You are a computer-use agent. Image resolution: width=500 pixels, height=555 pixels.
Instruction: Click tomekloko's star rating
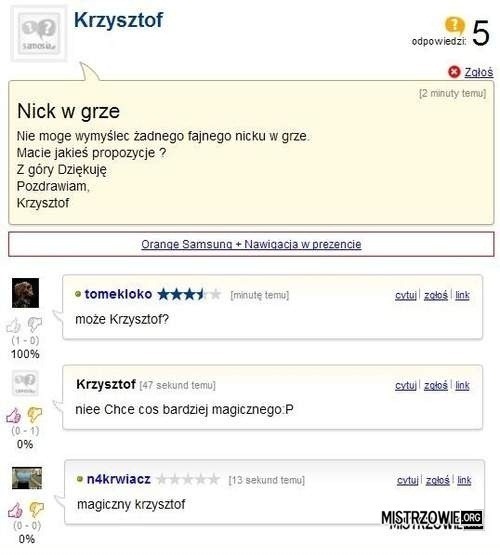[x=189, y=294]
